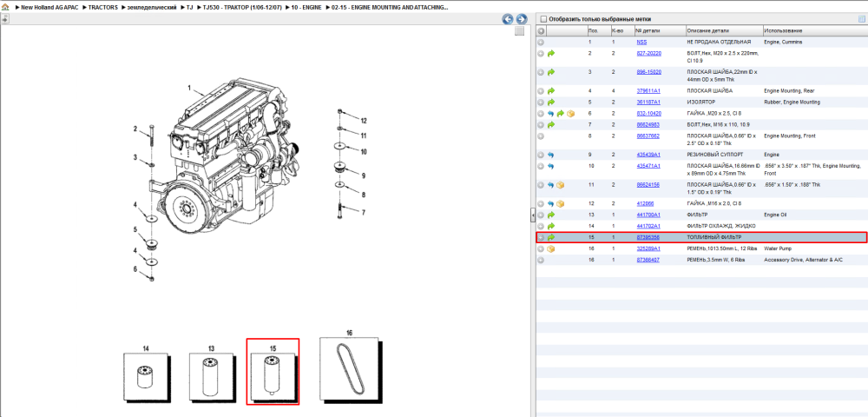
Task: Click the square icon below navigation arrows
Action: 519,31
